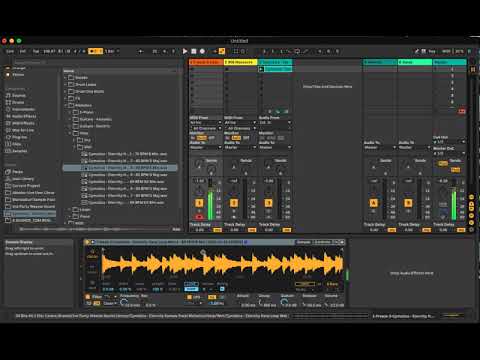The width and height of the screenshot is (480, 360).
Task: Open the Cue Out dropdown
Action: click(449, 142)
